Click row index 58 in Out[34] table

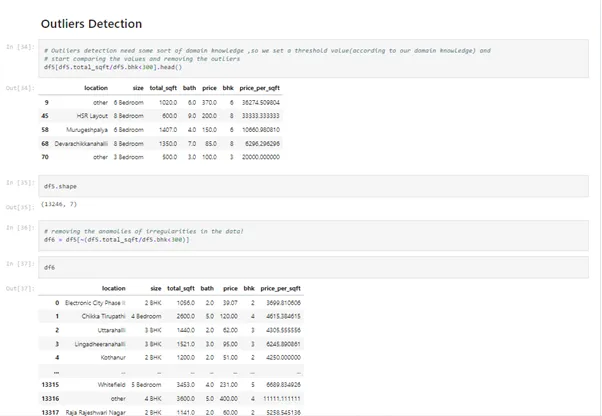point(45,130)
